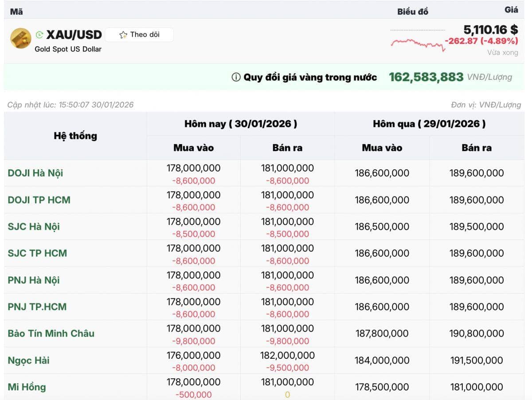Screen dimensions: 532x400
Task: Click the Gold Spot US Dollar subtitle
Action: coord(68,49)
